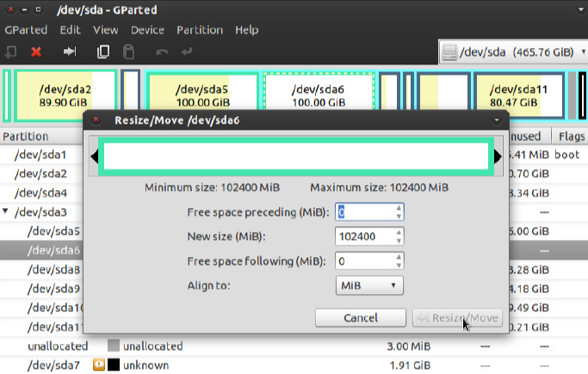
Task: Click the partition resize bar in dialog
Action: (x=295, y=156)
